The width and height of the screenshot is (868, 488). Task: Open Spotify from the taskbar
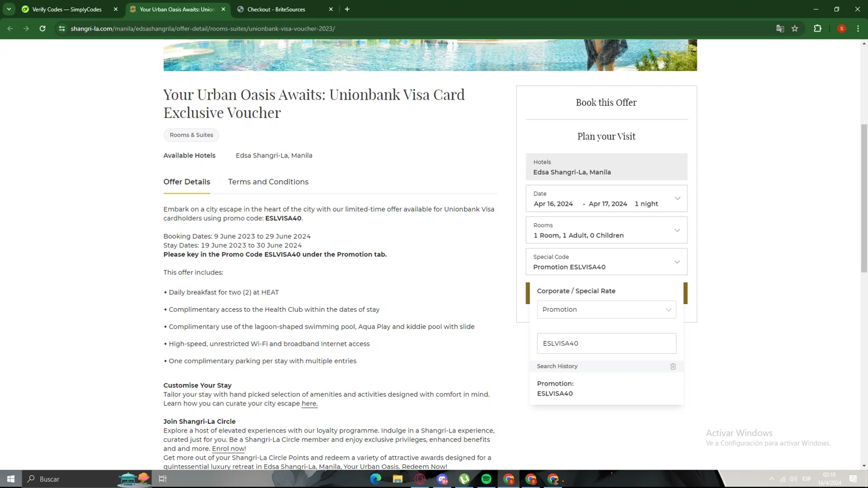(x=486, y=479)
